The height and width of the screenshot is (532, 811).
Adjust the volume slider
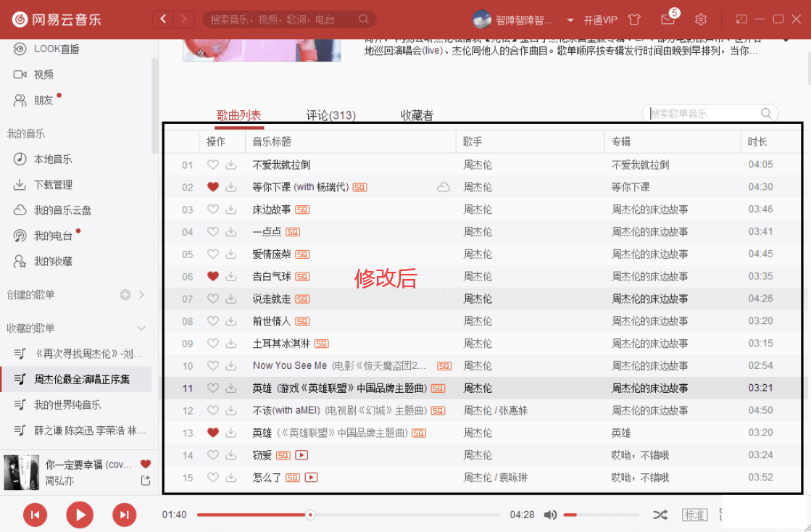click(601, 515)
